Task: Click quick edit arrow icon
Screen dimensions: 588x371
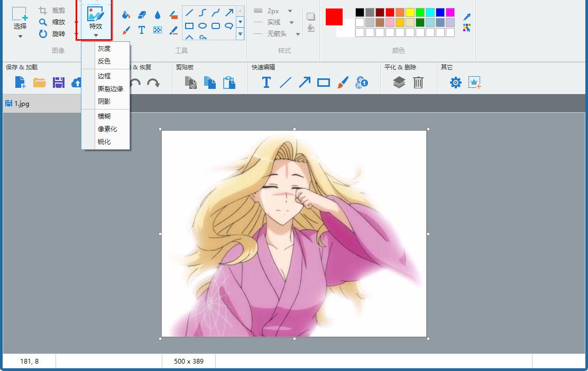Action: click(305, 82)
